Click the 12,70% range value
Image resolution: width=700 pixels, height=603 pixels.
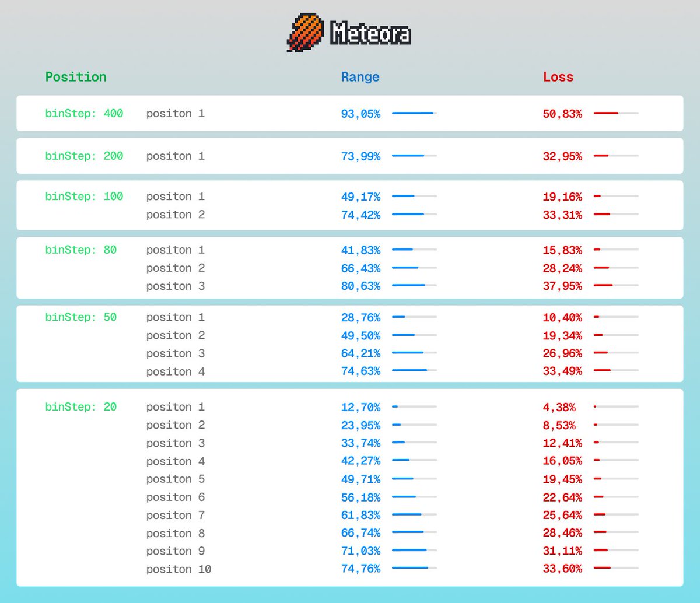[360, 408]
